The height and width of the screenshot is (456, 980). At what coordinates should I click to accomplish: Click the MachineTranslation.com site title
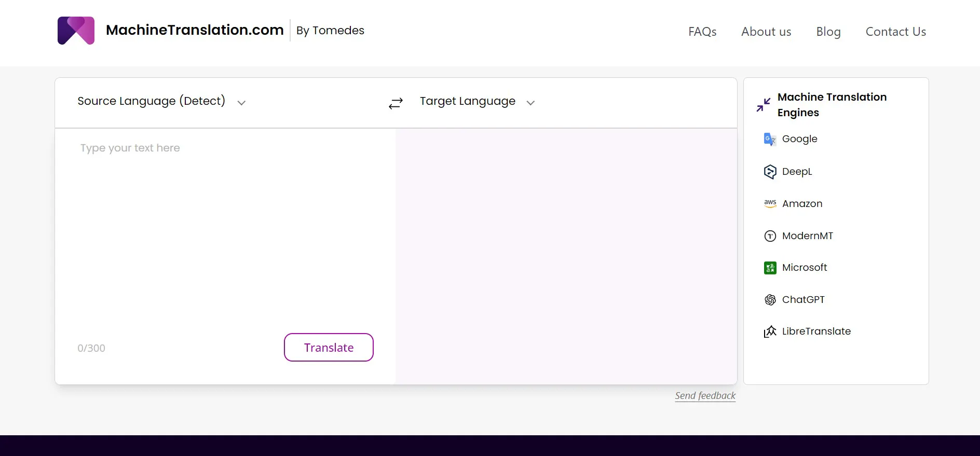(195, 30)
